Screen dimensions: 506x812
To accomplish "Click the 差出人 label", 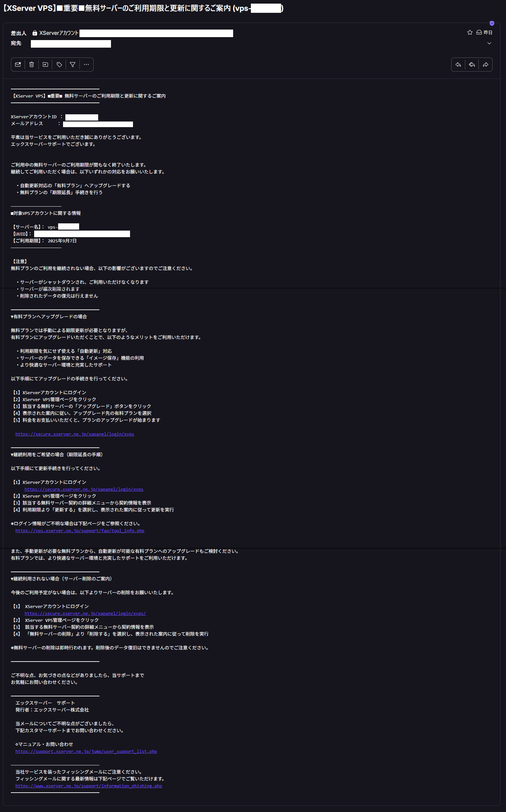I will tap(18, 33).
